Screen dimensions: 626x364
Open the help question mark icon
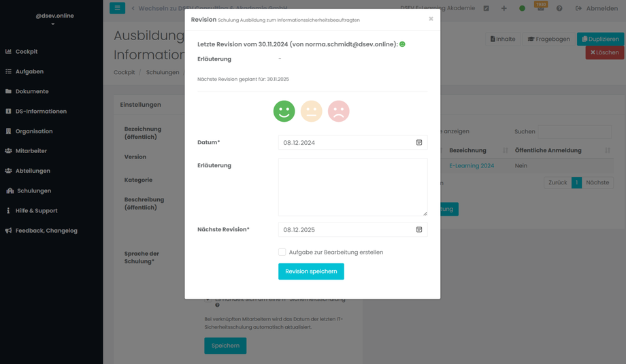click(559, 9)
